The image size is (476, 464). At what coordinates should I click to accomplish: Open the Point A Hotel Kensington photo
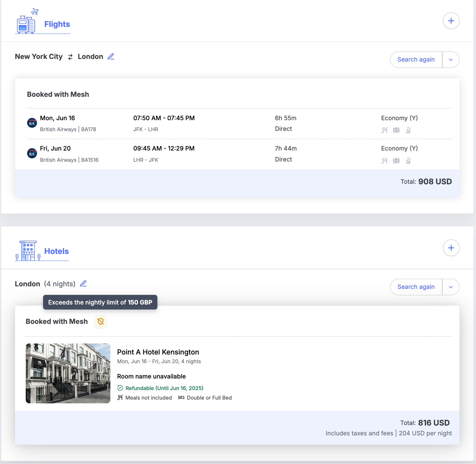pyautogui.click(x=68, y=373)
